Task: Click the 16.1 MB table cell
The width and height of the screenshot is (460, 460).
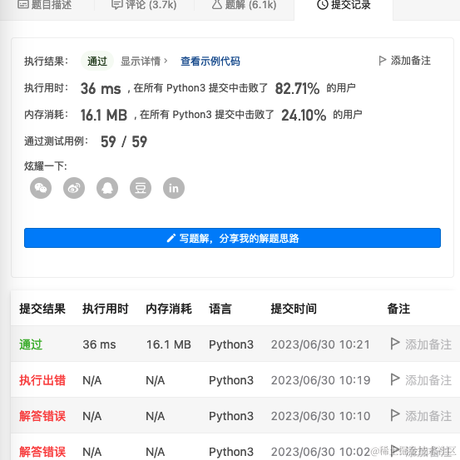Action: point(169,344)
